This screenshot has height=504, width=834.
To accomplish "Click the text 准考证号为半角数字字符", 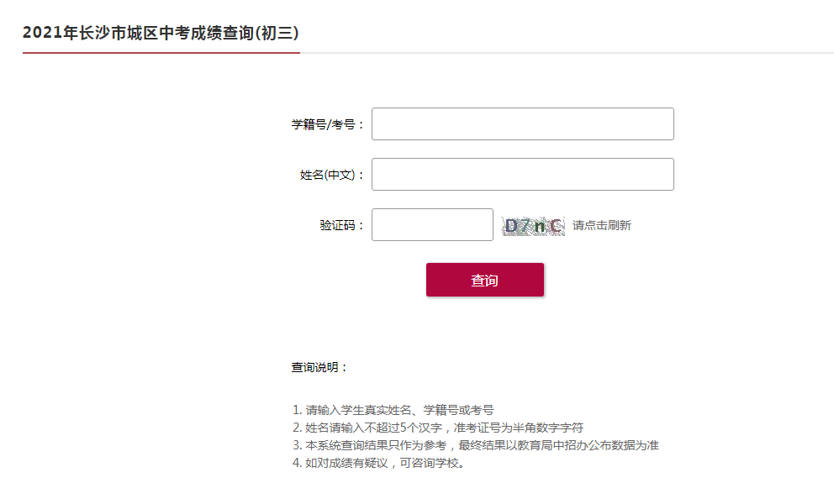I will [519, 428].
